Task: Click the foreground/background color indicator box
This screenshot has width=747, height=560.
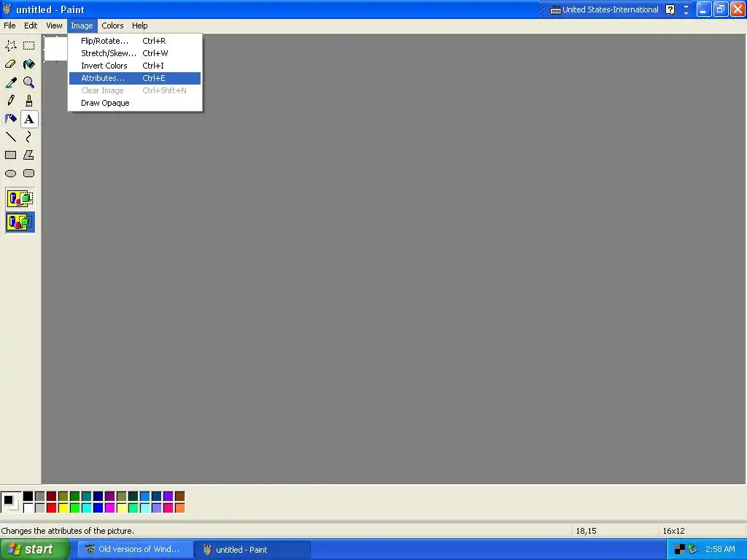Action: [x=11, y=502]
